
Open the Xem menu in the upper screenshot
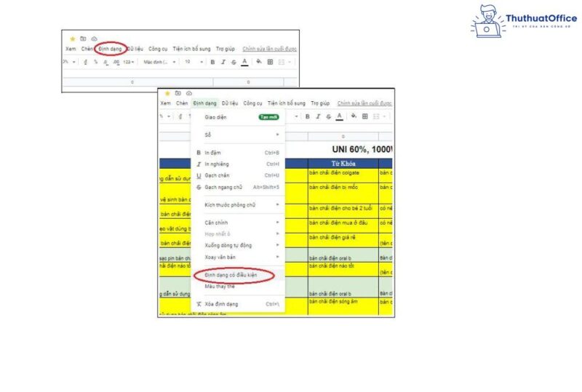[x=71, y=49]
